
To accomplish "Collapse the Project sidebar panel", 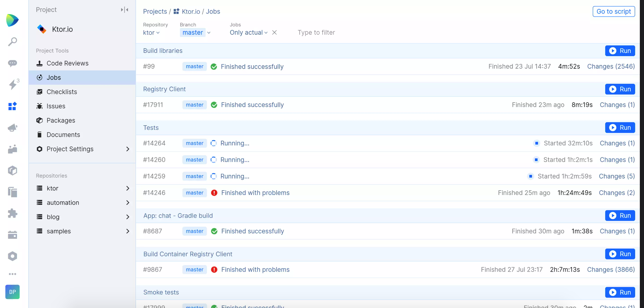I will pyautogui.click(x=124, y=10).
